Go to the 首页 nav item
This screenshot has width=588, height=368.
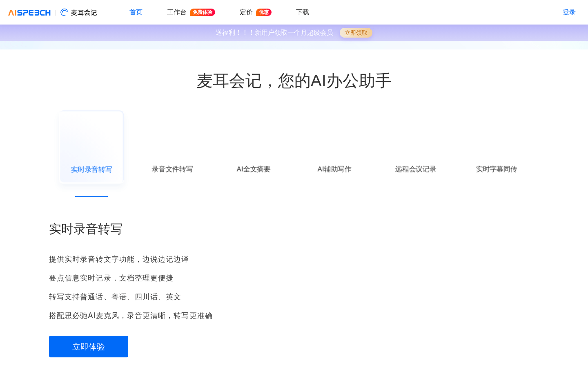point(136,12)
